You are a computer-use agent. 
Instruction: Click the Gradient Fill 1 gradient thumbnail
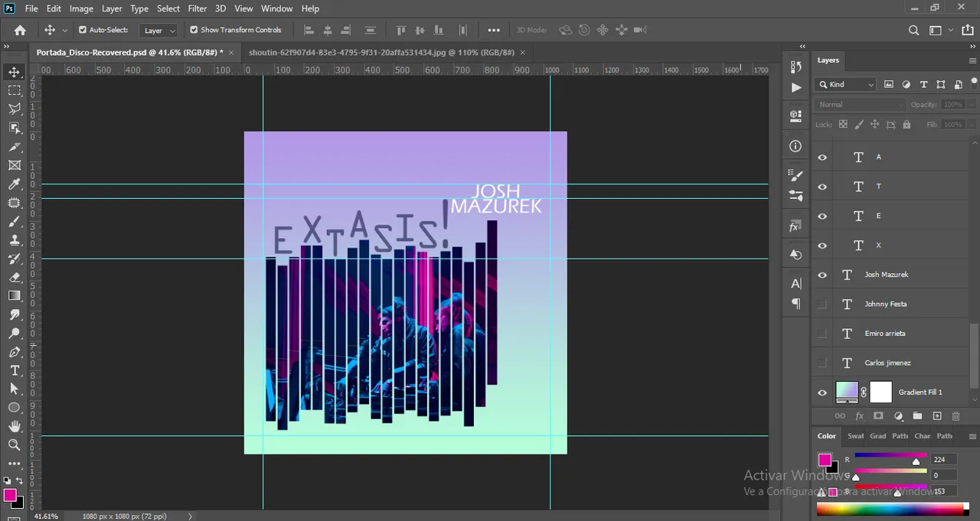(847, 392)
